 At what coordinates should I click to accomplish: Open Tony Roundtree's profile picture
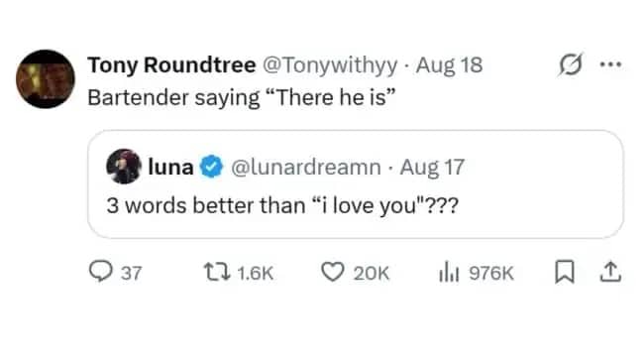point(46,79)
